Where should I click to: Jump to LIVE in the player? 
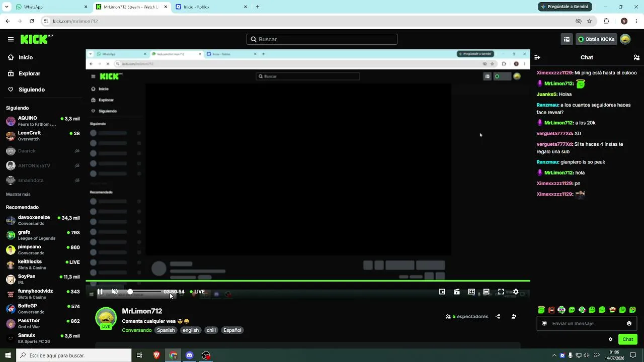pyautogui.click(x=197, y=292)
